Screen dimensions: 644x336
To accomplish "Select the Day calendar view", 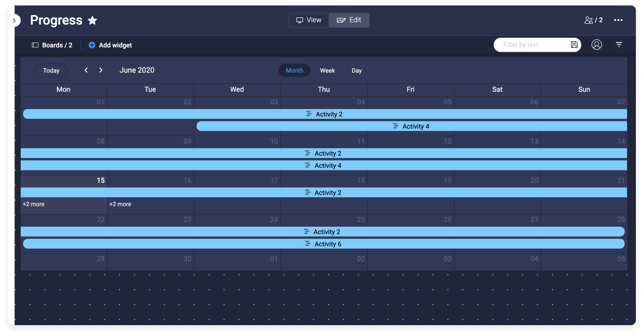I will [357, 71].
